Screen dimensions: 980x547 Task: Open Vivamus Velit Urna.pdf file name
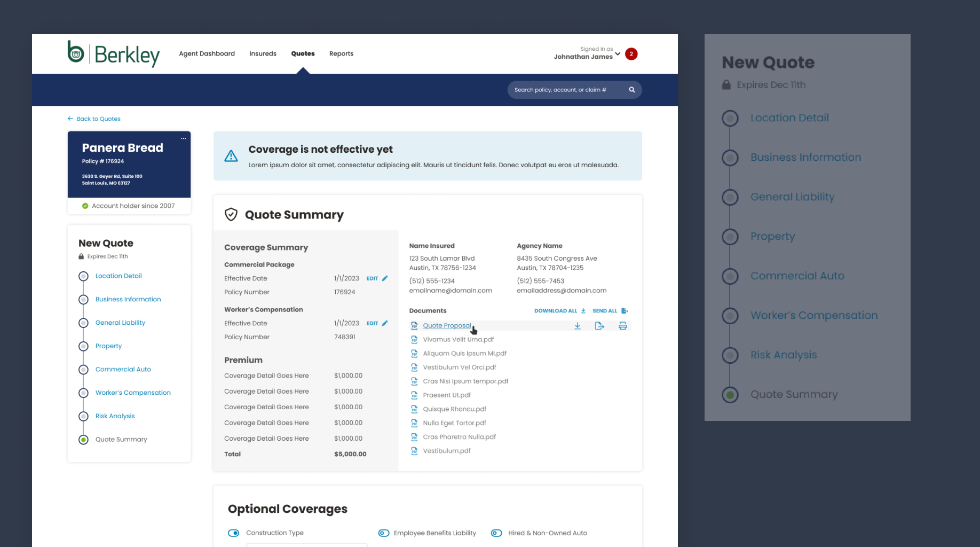[x=459, y=340]
